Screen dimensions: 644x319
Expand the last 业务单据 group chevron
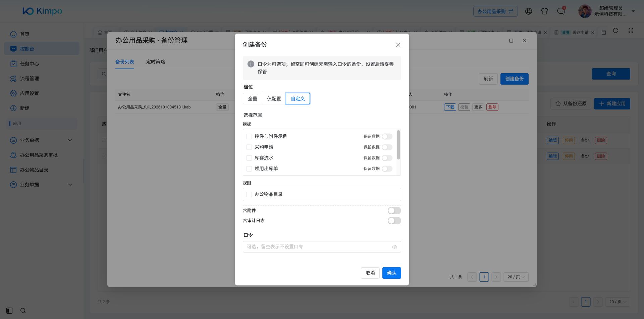coord(70,184)
